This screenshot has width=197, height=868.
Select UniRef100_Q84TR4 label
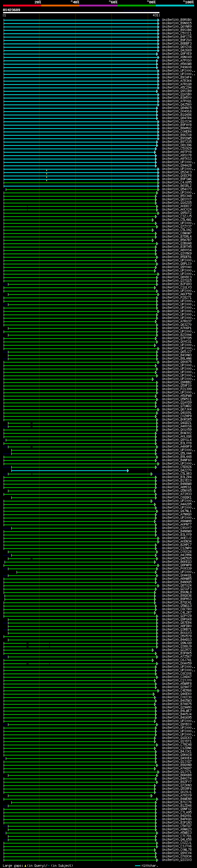(177, 118)
